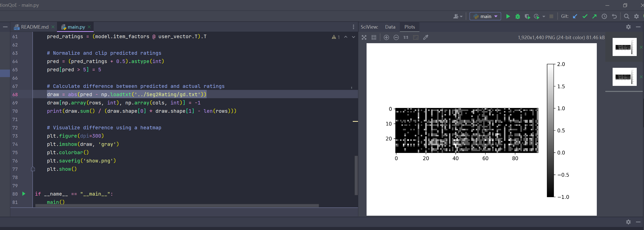Remove the first plot thumbnail

641,47
